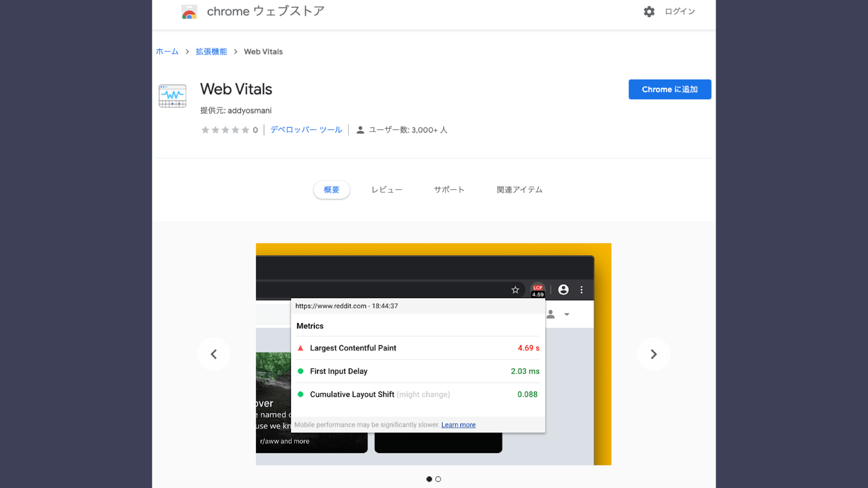This screenshot has height=488, width=868.
Task: Click the Web Vitals extension icon
Action: [172, 96]
